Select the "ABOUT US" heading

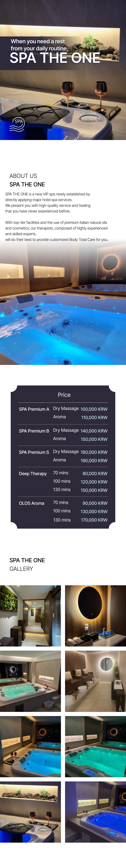click(x=23, y=176)
